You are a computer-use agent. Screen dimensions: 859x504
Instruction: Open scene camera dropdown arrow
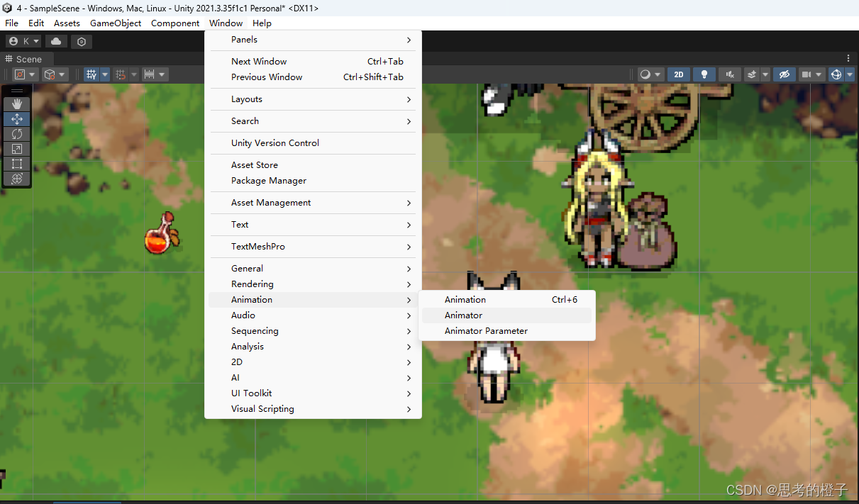point(819,74)
